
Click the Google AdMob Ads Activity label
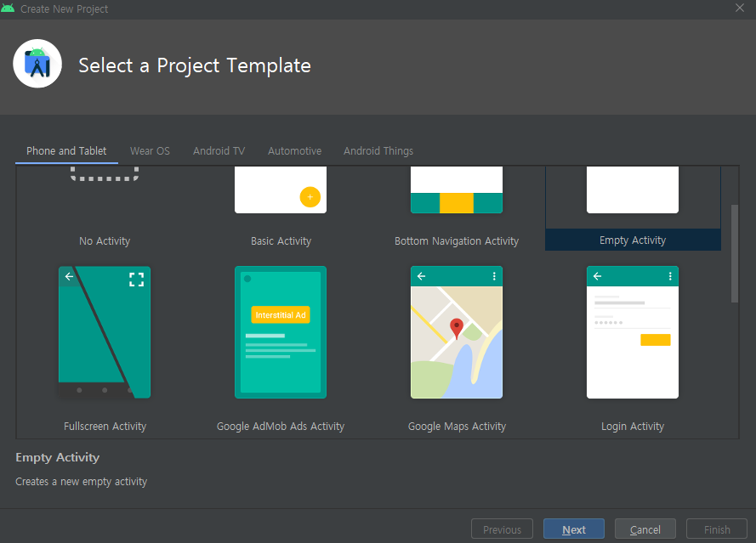point(281,427)
